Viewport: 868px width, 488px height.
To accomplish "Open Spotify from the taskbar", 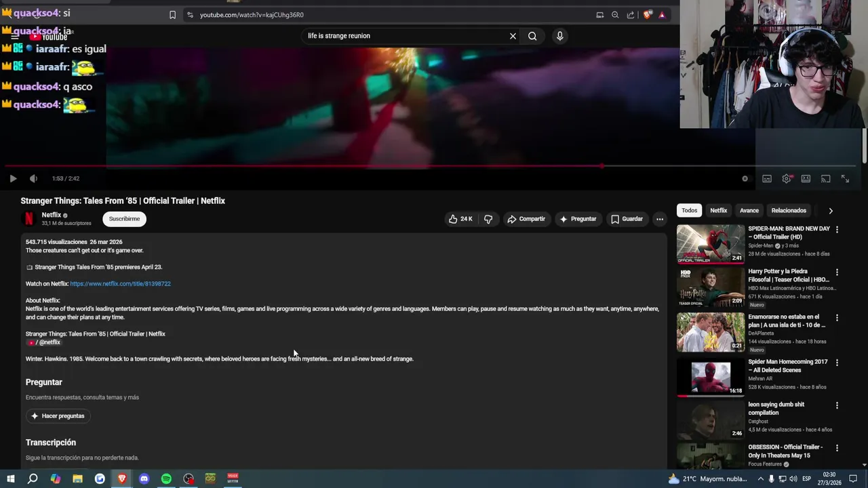I will click(166, 479).
